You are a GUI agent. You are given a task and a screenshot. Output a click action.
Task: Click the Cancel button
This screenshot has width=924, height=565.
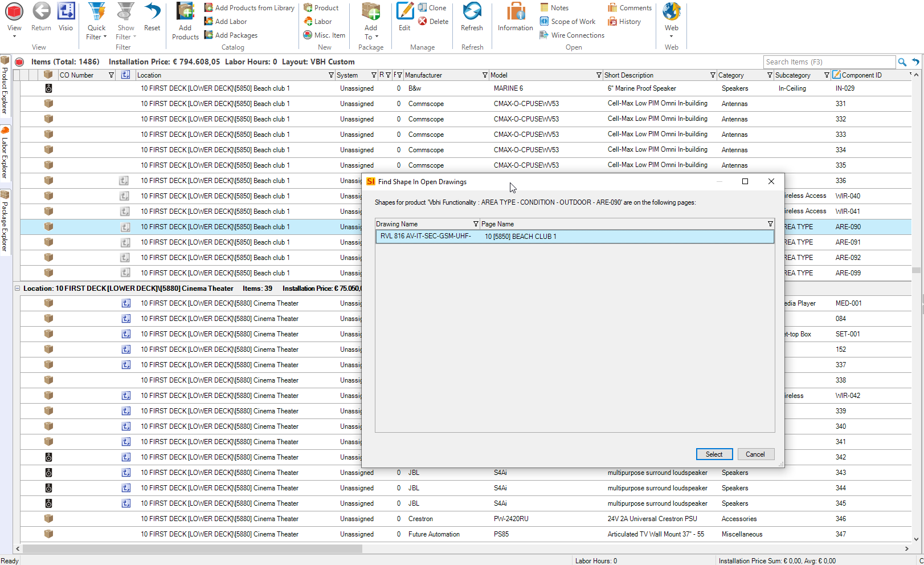(756, 454)
